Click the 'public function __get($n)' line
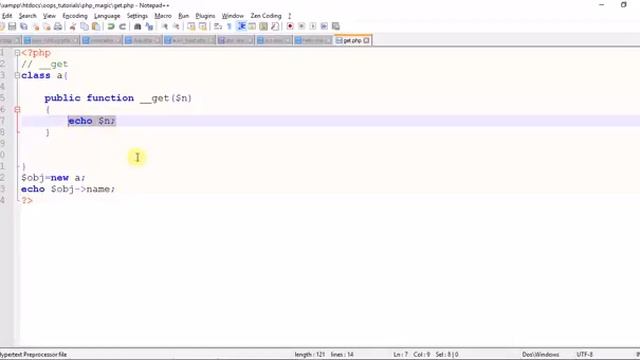640x360 pixels. [x=118, y=98]
